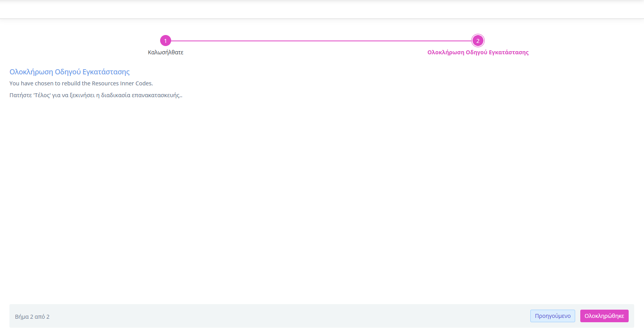Select step 1 circle in wizard

[166, 41]
